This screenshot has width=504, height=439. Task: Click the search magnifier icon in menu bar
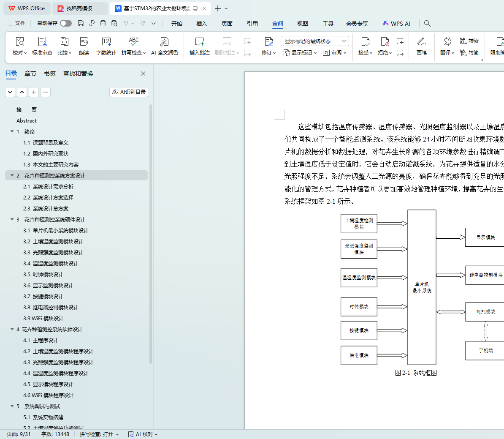pos(427,24)
